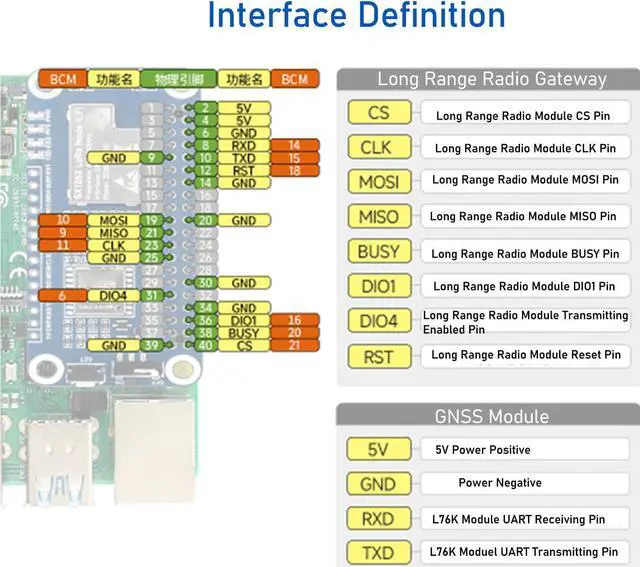Click the CS badge in the Radio Gateway legend
This screenshot has width=640, height=567.
tap(378, 114)
